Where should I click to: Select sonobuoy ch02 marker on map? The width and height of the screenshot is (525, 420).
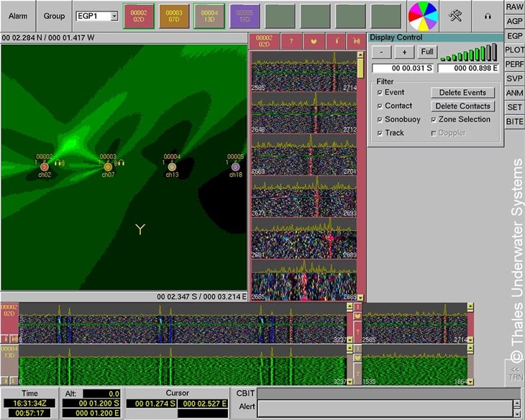[x=45, y=167]
